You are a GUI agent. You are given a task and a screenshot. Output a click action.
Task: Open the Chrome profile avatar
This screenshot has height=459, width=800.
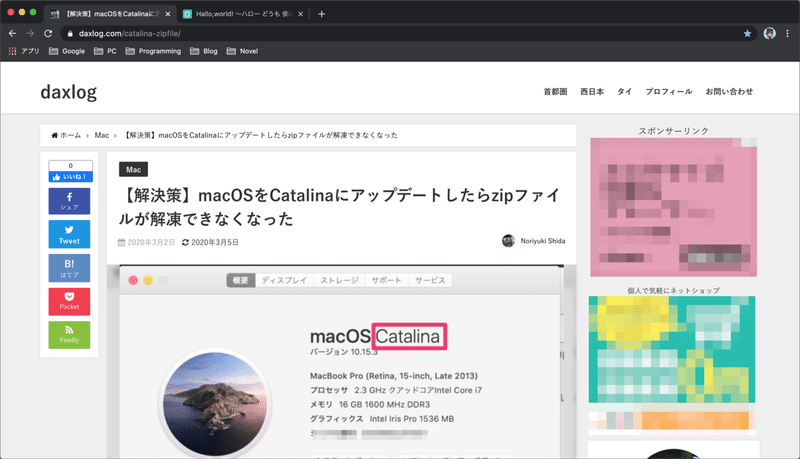[x=769, y=33]
